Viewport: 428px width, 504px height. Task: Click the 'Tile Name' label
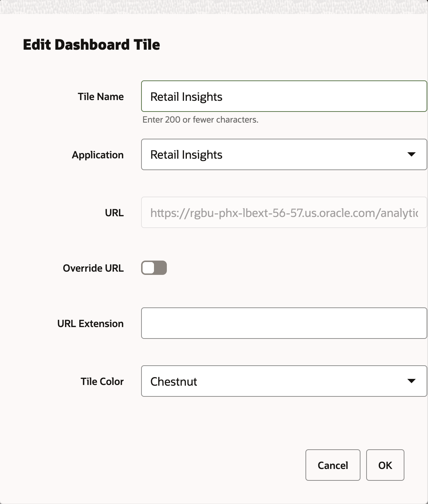coord(101,97)
